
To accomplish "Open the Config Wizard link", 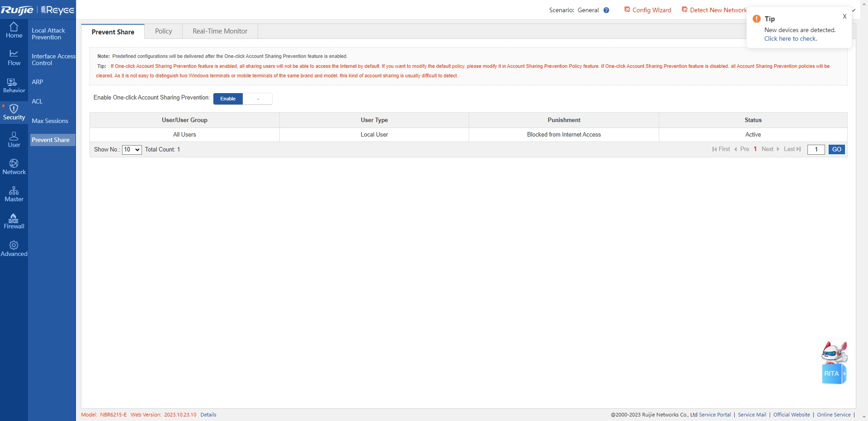I will click(648, 10).
